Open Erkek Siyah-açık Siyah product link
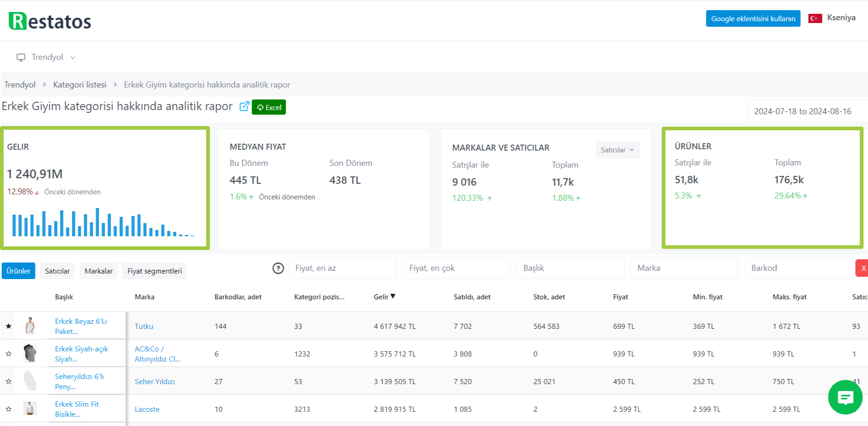 tap(82, 354)
